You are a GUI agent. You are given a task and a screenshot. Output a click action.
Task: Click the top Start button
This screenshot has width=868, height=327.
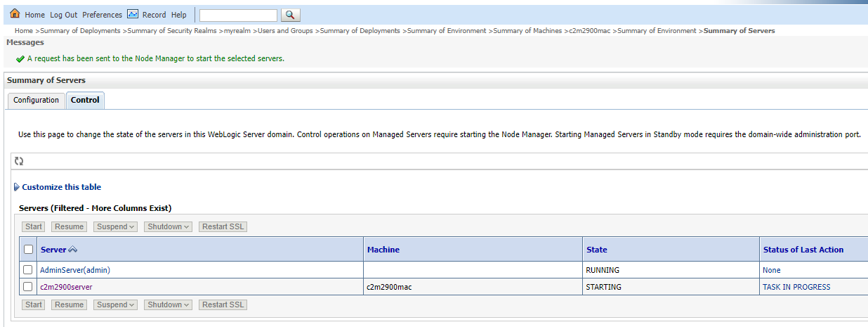pos(33,226)
